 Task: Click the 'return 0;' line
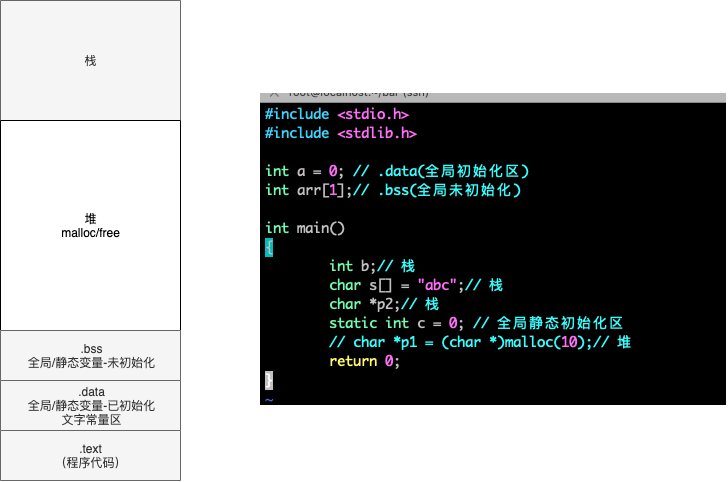[364, 361]
